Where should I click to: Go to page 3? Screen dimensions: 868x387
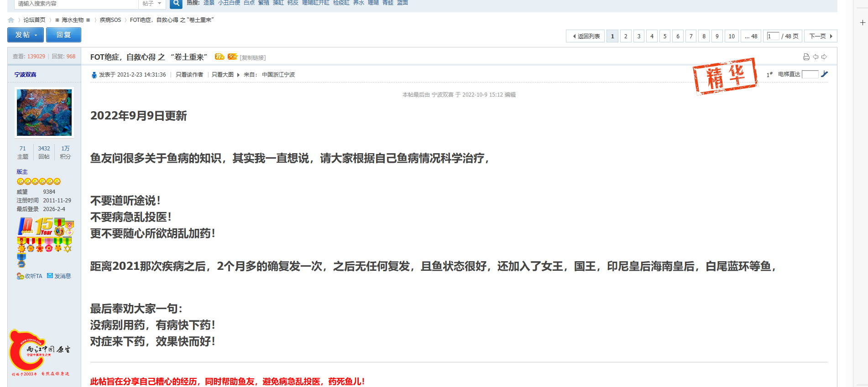pos(639,36)
